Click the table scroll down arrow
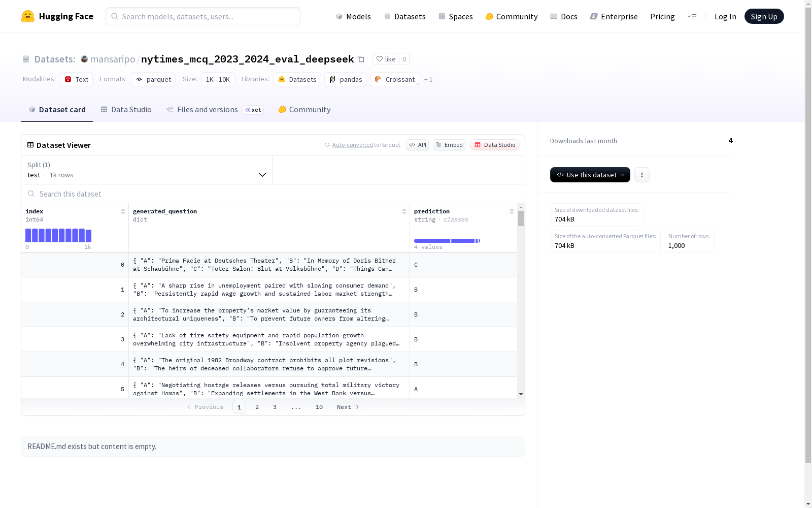Viewport: 812px width, 508px height. [521, 394]
